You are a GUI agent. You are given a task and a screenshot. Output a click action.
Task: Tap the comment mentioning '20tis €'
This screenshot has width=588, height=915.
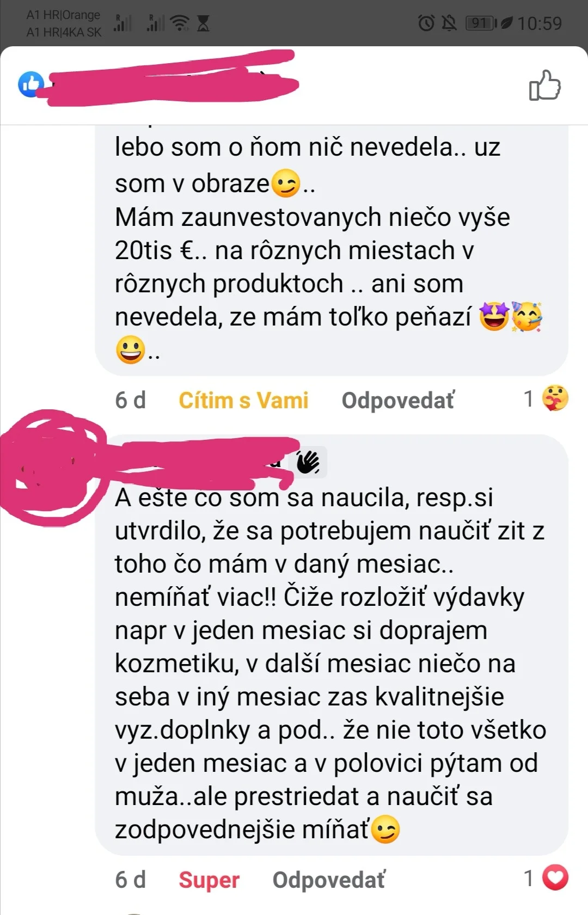click(331, 250)
